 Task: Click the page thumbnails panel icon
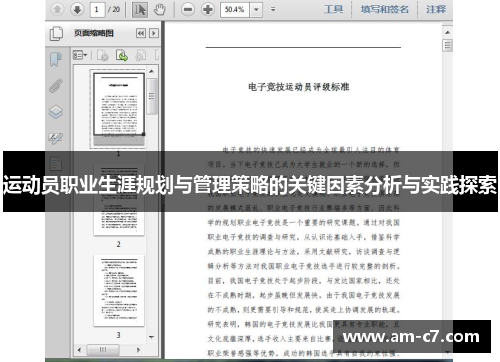[x=56, y=33]
